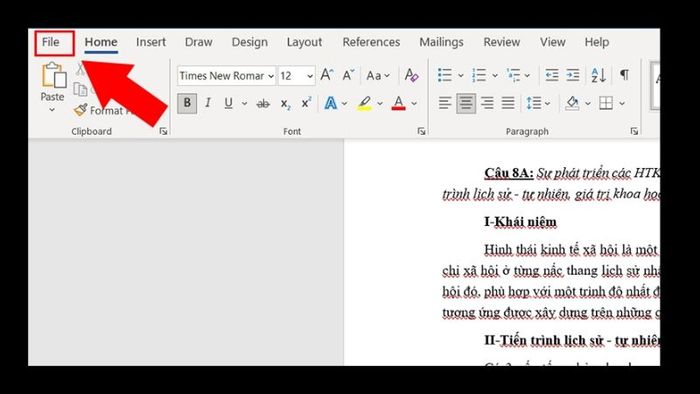
Task: Click the Borders icon
Action: 606,104
